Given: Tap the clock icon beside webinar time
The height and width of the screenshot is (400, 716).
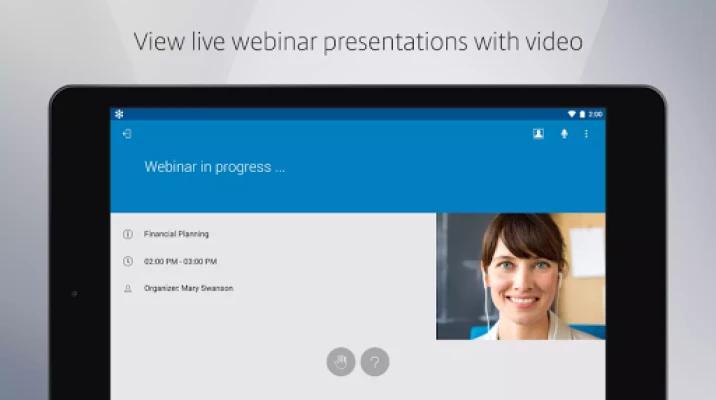Looking at the screenshot, I should coord(127,261).
